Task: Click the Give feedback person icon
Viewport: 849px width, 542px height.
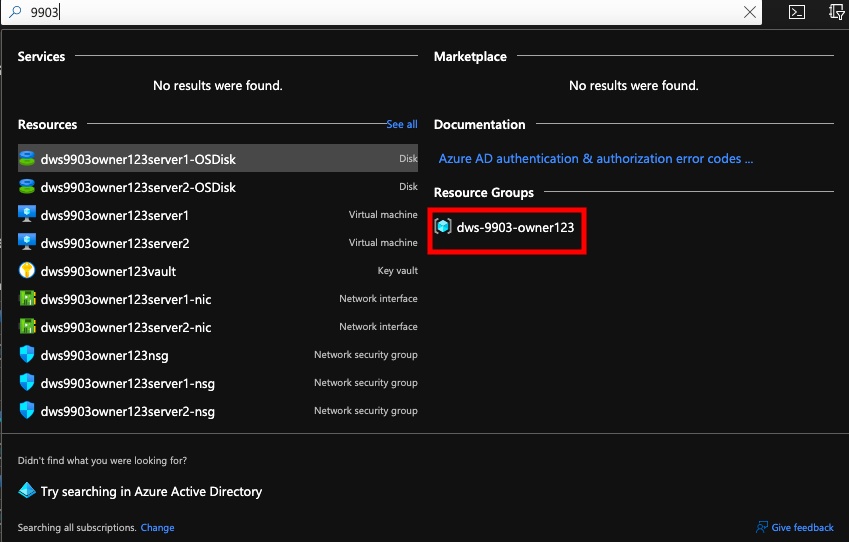Action: point(762,527)
